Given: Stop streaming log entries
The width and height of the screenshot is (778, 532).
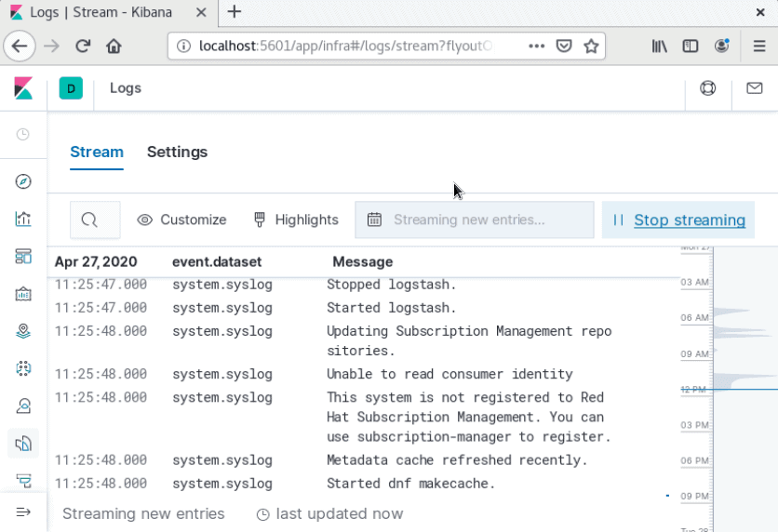Looking at the screenshot, I should tap(678, 219).
